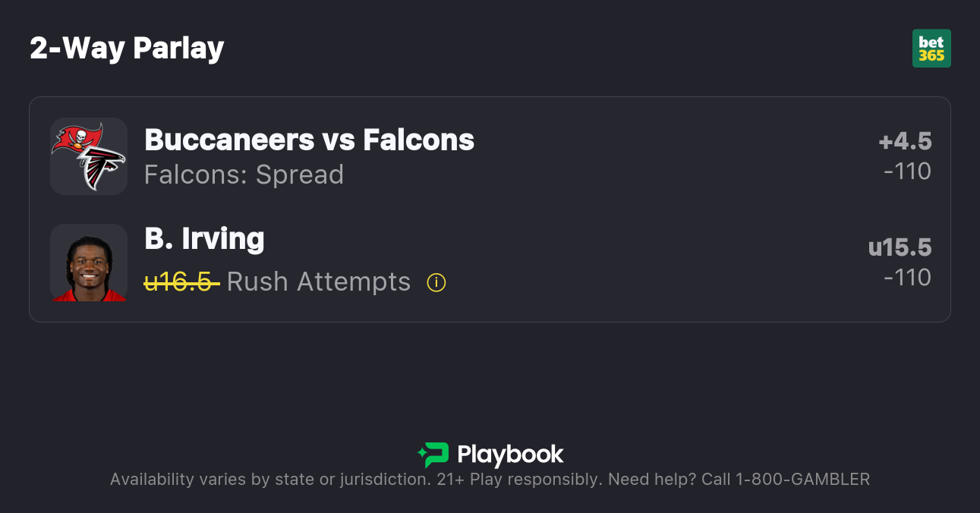Click the B. Irving player name
Screen dimensions: 980x513
pos(204,238)
